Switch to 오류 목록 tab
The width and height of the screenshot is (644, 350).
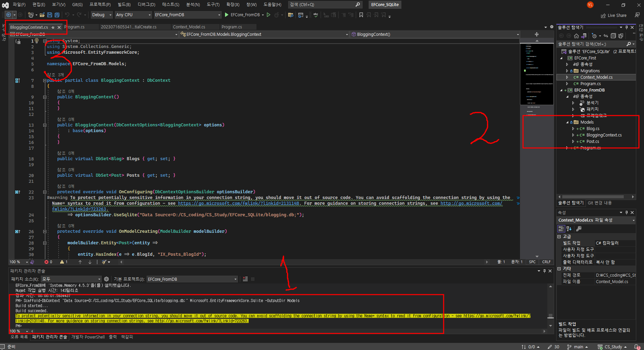coord(19,337)
